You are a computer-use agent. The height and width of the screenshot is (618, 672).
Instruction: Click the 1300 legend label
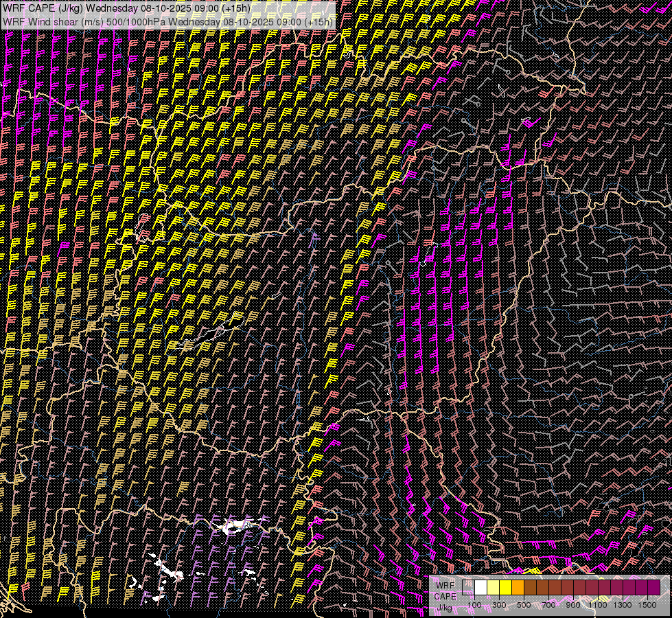[x=623, y=605]
